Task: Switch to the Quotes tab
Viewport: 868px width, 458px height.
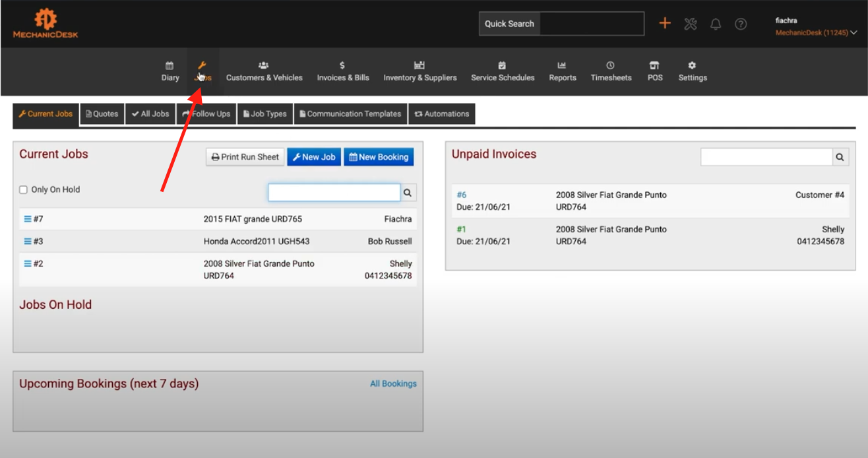Action: (x=102, y=114)
